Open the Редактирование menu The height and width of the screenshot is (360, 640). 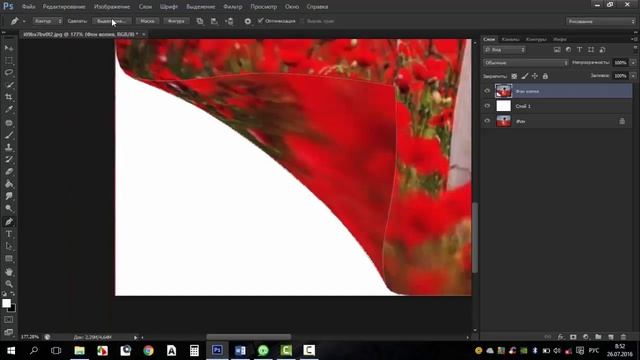(x=64, y=7)
